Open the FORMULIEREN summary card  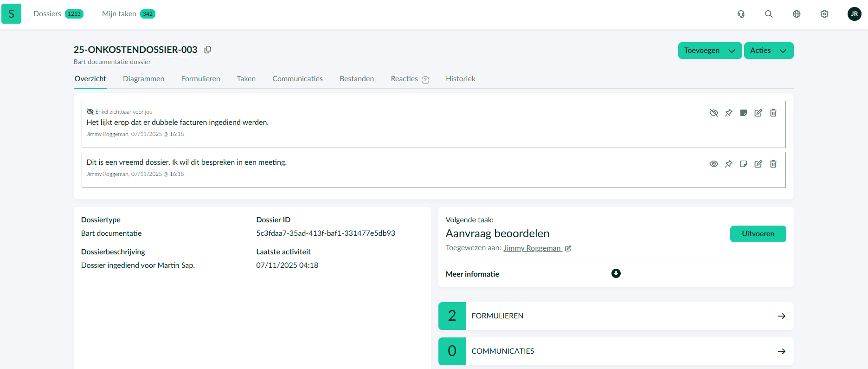coord(616,316)
